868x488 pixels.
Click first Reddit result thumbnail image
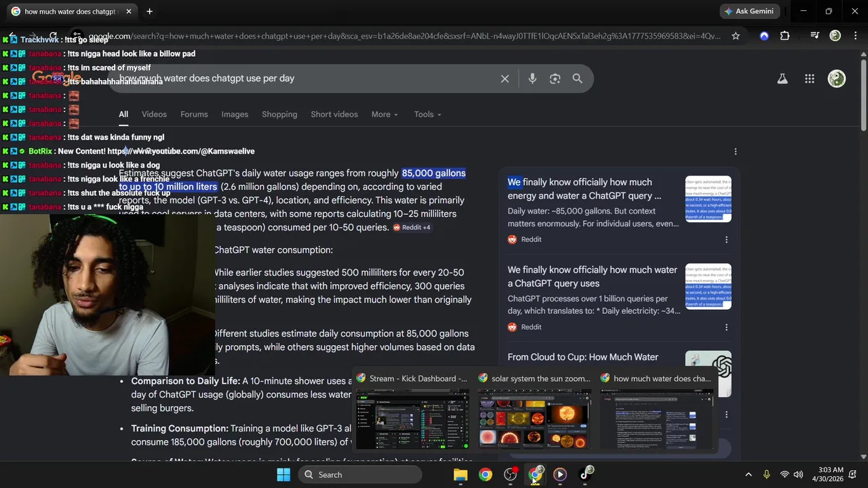[708, 199]
